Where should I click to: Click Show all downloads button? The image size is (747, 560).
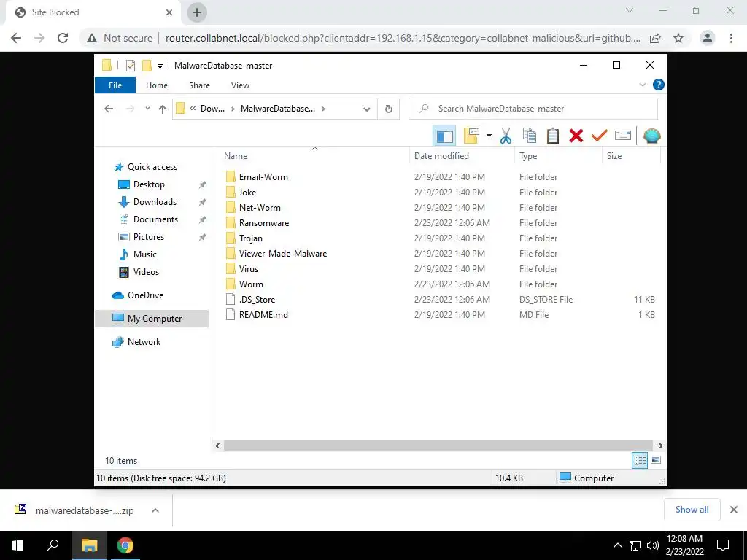(x=692, y=510)
